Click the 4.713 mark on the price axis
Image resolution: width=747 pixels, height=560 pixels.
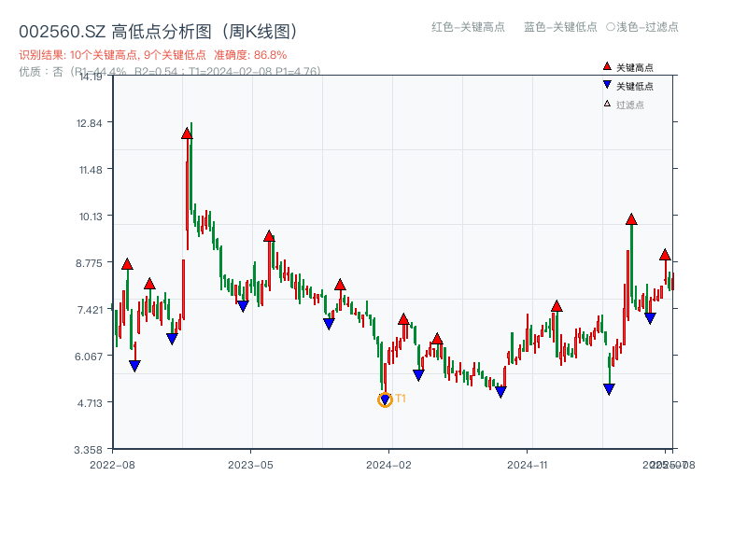pos(89,402)
